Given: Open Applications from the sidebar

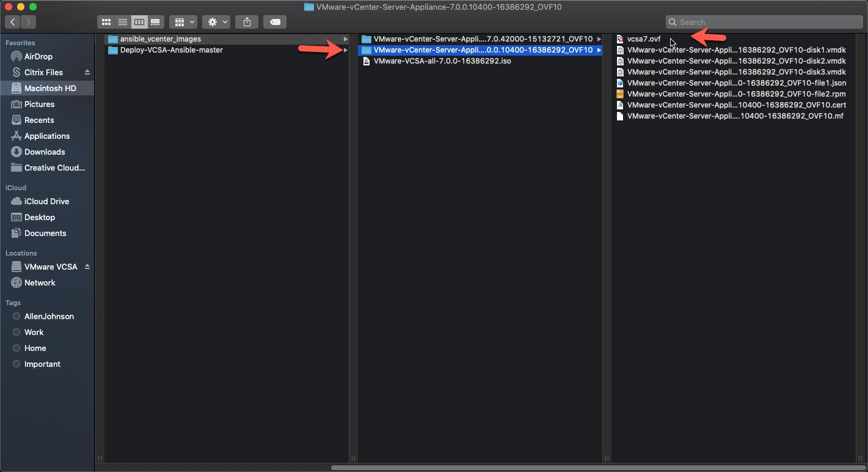Looking at the screenshot, I should coord(48,136).
